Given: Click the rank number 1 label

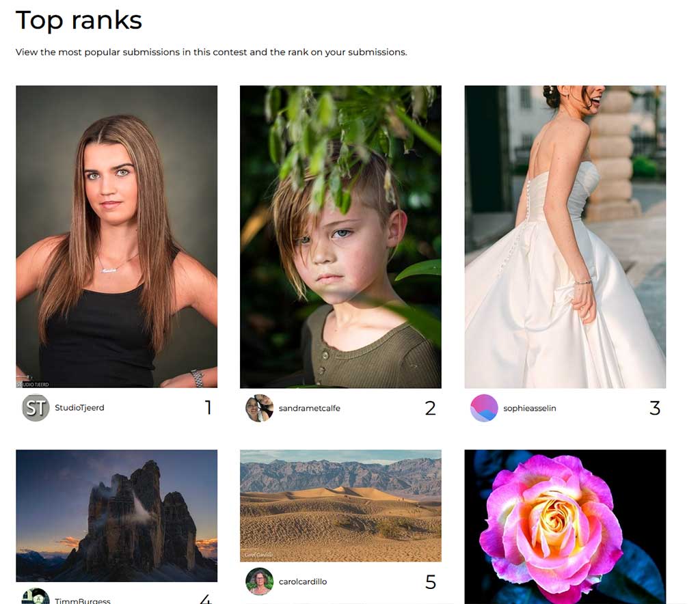Looking at the screenshot, I should [x=208, y=408].
